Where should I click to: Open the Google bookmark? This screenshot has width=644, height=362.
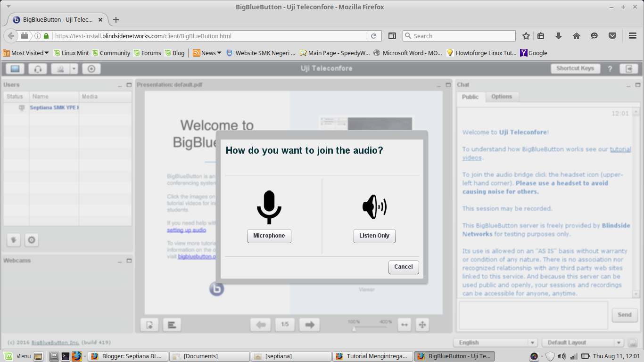[534, 53]
